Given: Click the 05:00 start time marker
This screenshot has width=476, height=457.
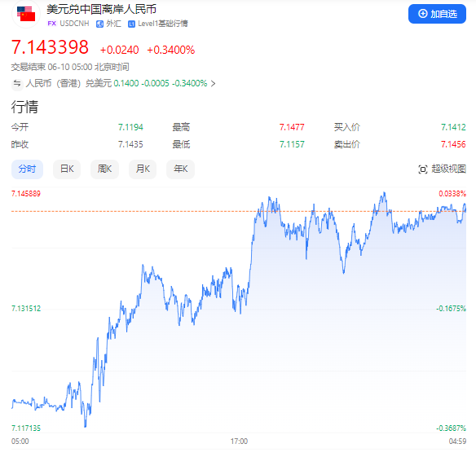Looking at the screenshot, I should click(20, 442).
